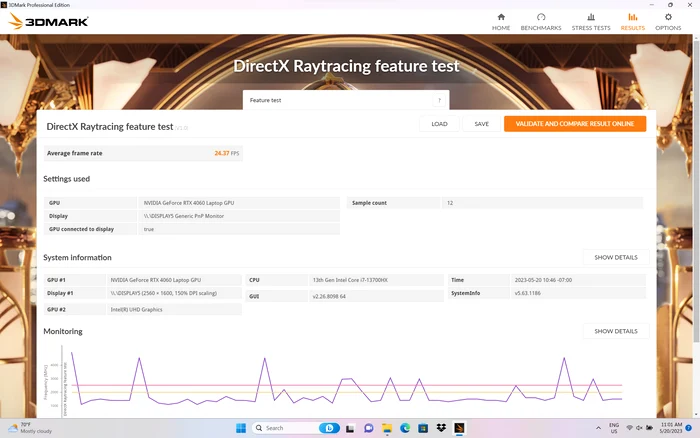The height and width of the screenshot is (438, 700).
Task: Save the benchmark result
Action: click(x=481, y=124)
